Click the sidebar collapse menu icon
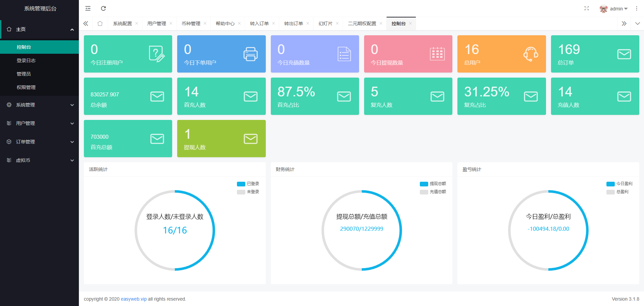This screenshot has height=306, width=644. (x=88, y=8)
